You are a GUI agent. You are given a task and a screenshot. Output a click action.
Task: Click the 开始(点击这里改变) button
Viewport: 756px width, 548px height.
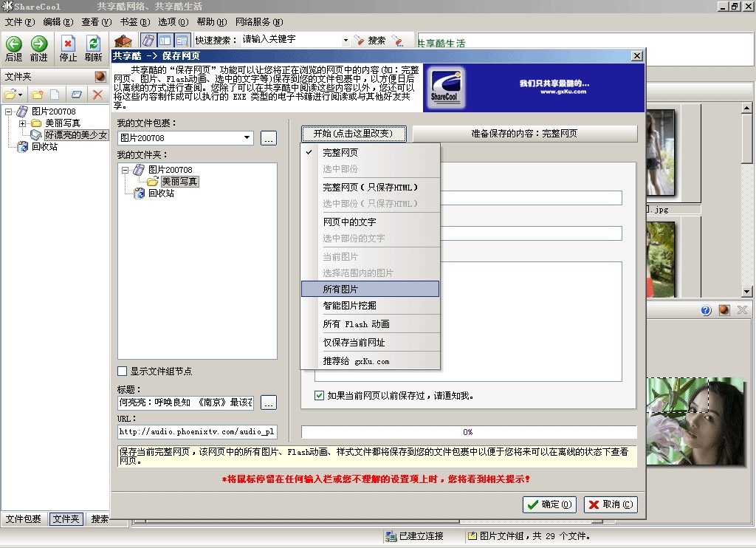(x=354, y=134)
